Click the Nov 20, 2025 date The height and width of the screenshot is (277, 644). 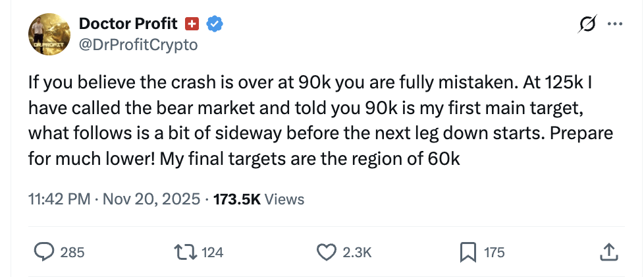point(151,199)
